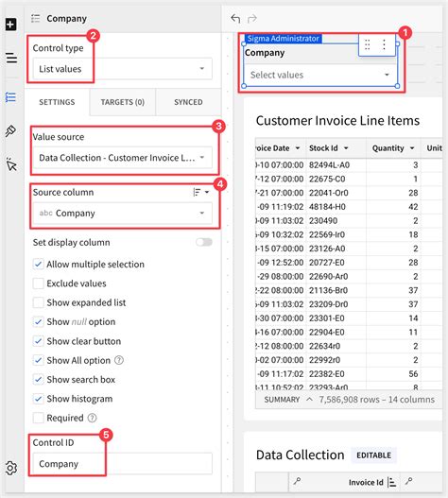Open the Source column Company dropdown
The image size is (448, 498).
[122, 214]
